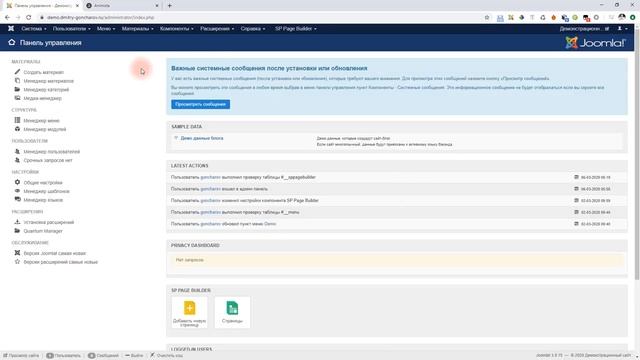This screenshot has height=360, width=640.
Task: Open the Меню dropdown in top bar
Action: (106, 29)
